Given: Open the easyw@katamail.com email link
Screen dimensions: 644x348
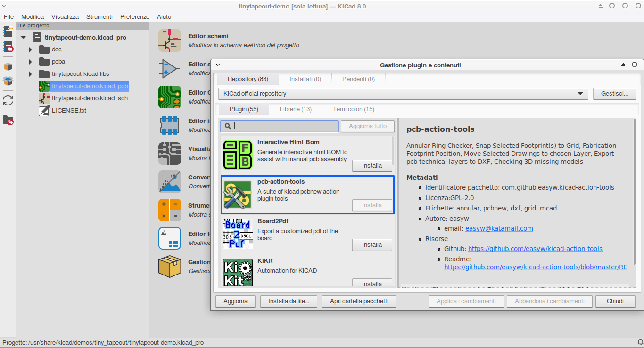Looking at the screenshot, I should tap(499, 228).
